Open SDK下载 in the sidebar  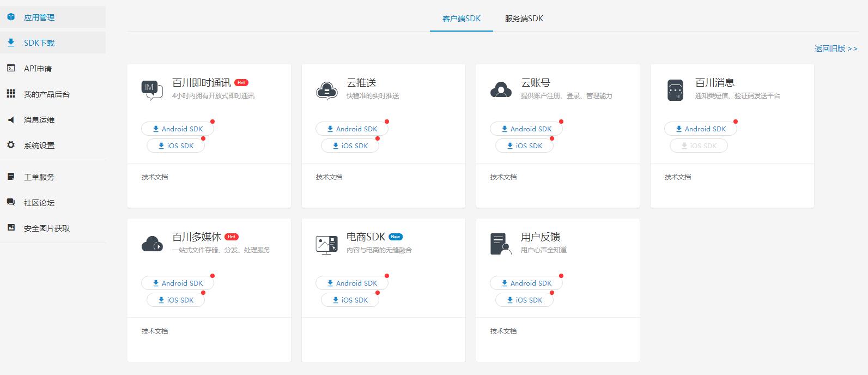point(53,43)
